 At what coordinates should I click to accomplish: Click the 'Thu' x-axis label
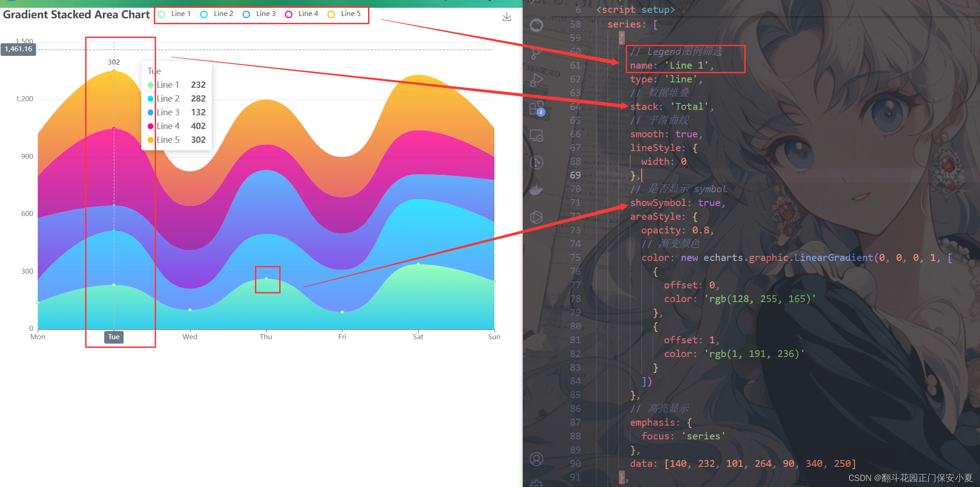coord(266,337)
